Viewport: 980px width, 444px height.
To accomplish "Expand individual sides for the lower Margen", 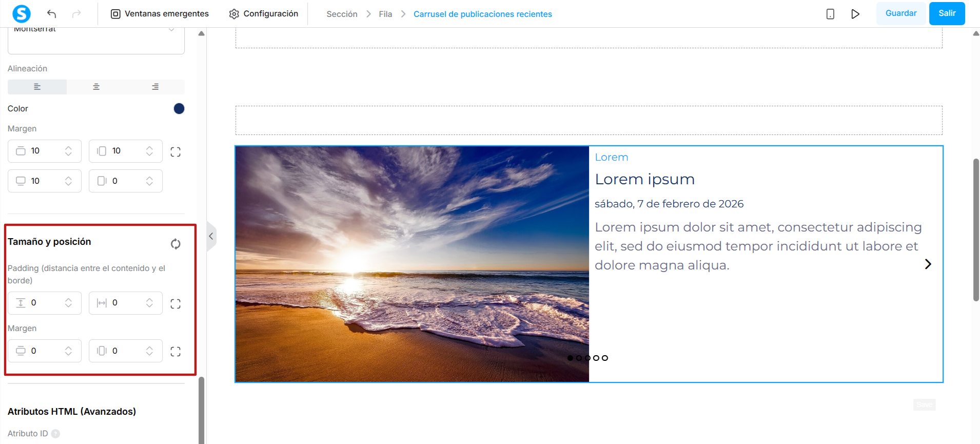I will pos(175,352).
